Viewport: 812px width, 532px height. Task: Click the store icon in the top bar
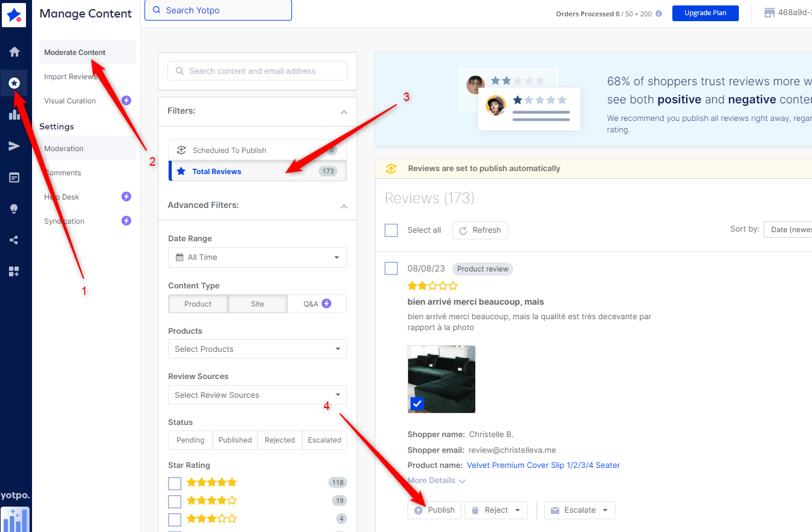[770, 13]
